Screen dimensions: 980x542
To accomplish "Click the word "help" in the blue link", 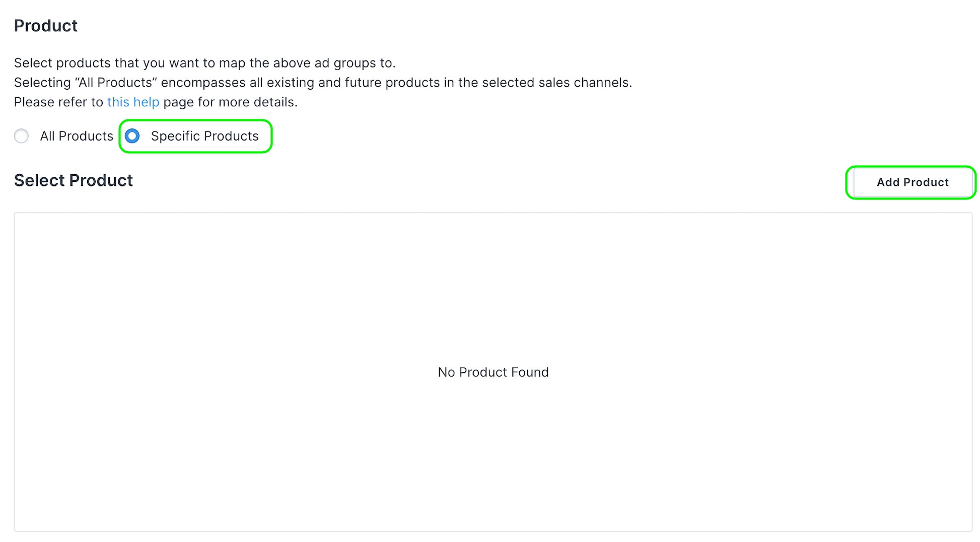I will 146,102.
